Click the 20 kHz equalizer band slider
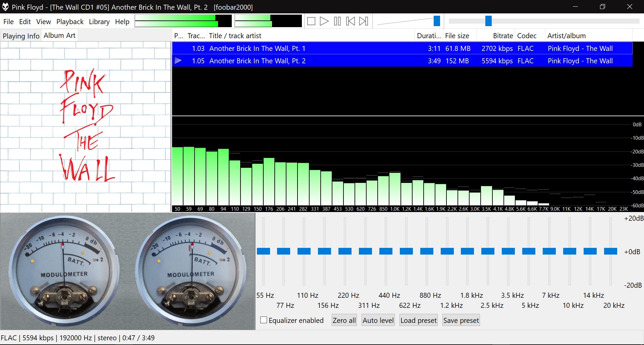Image resolution: width=644 pixels, height=345 pixels. pyautogui.click(x=611, y=251)
